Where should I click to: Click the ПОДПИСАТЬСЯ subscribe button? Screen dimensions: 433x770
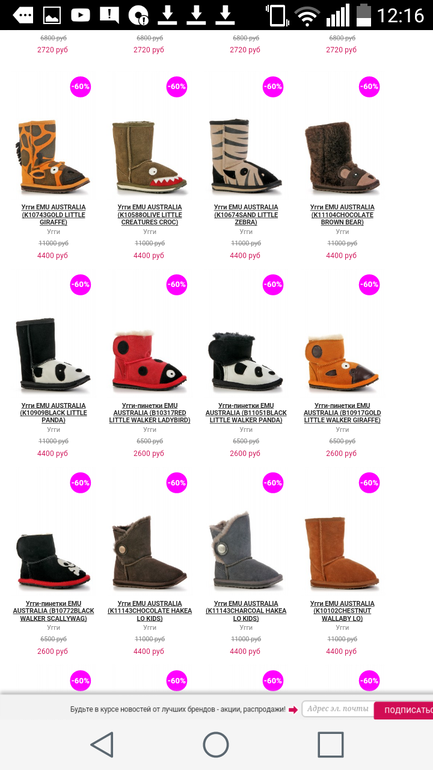point(404,710)
